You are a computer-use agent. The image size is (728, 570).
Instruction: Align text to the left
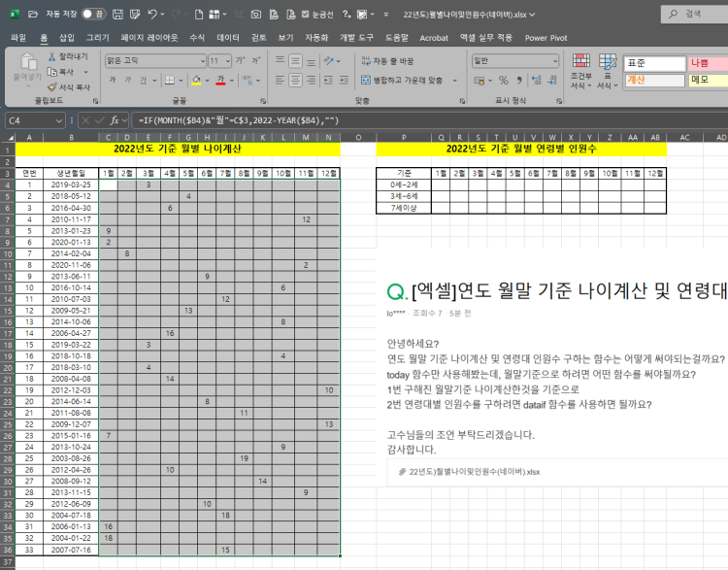tap(280, 81)
